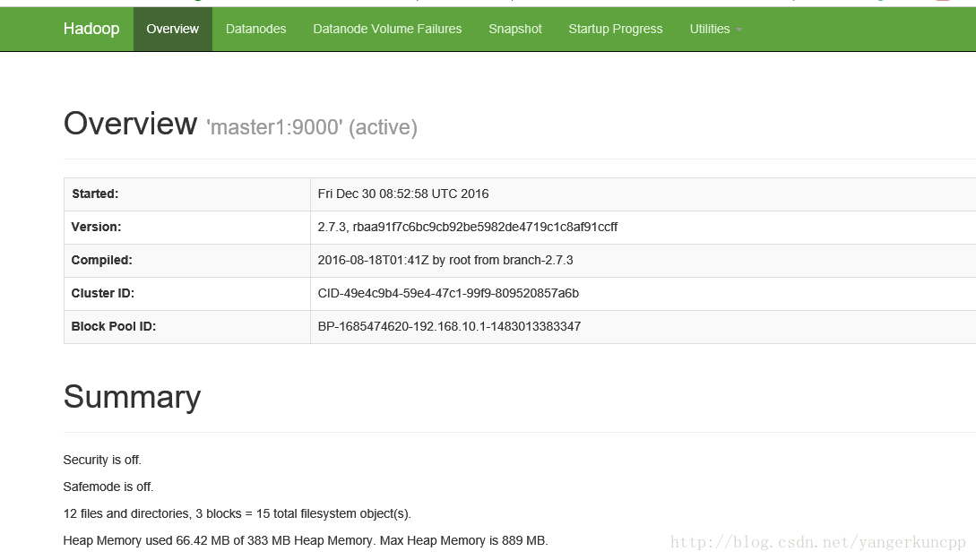
Task: Click the Compiled: row label
Action: coord(101,260)
